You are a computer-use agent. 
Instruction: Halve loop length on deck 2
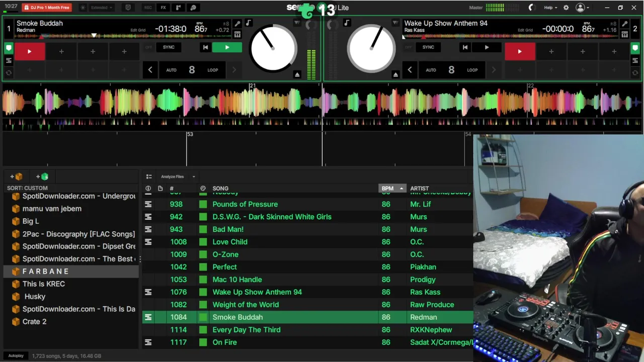tap(410, 70)
